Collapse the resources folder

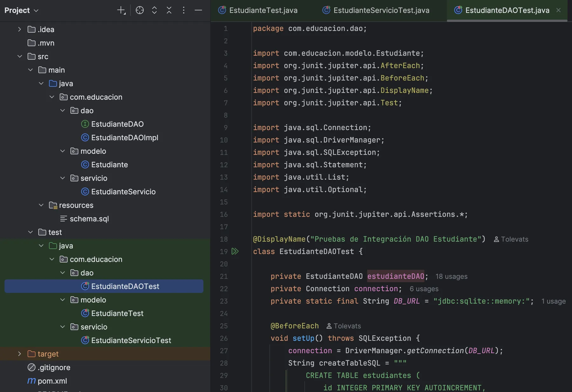41,205
